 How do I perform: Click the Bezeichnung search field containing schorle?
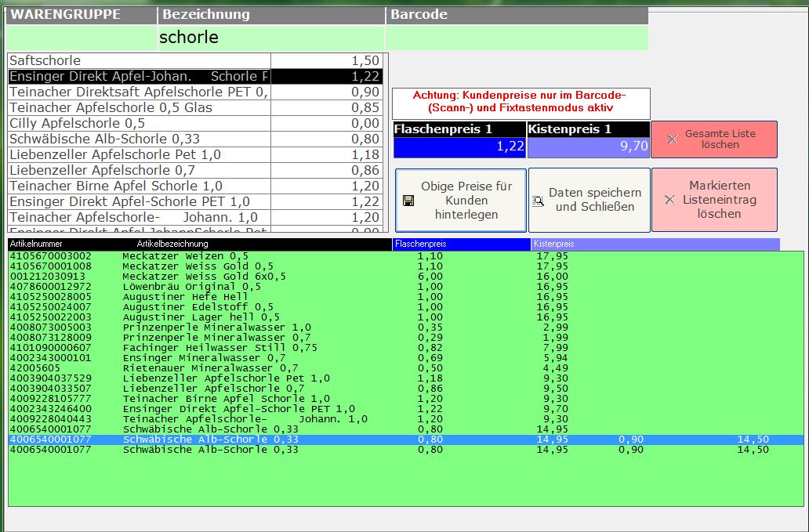271,38
